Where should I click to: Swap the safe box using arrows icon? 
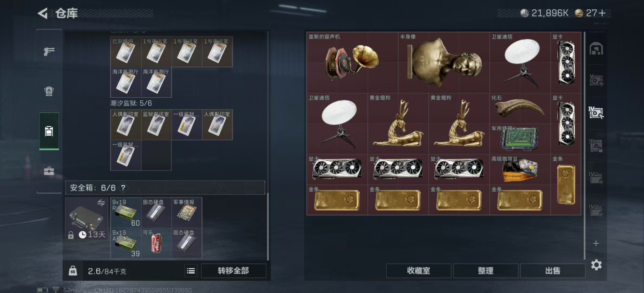tap(101, 203)
